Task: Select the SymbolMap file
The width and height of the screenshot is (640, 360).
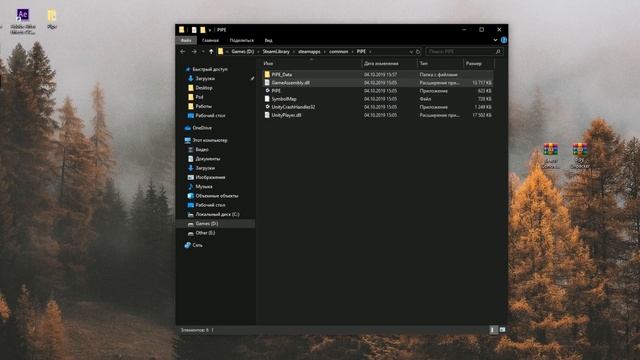Action: click(284, 99)
